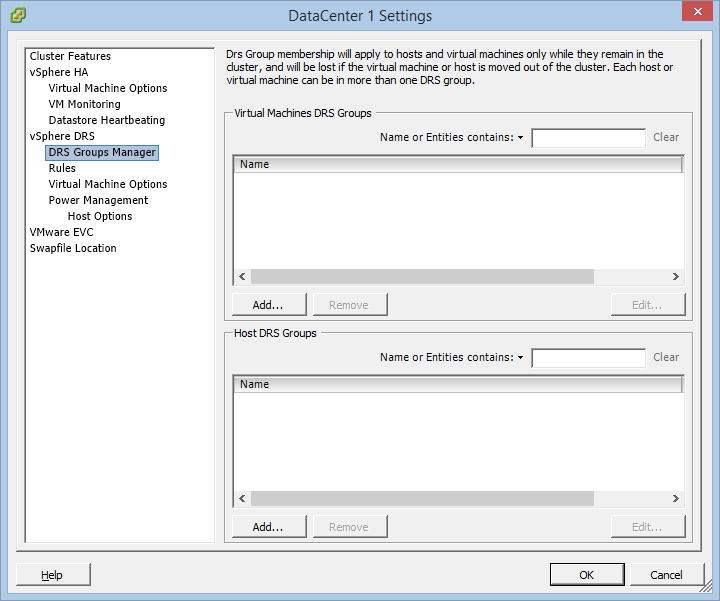Clear the Host DRS Groups filter

coord(666,357)
